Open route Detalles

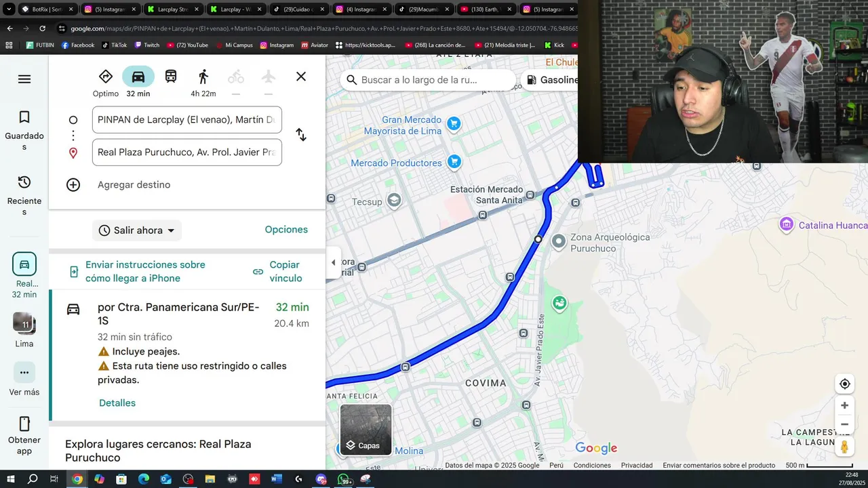point(117,403)
